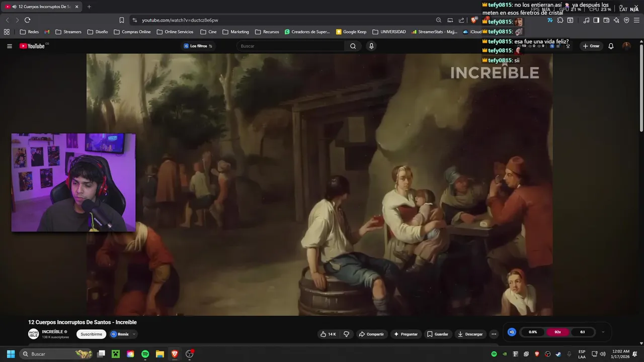Screen dimensions: 644x362
Task: Navigate back in the browser
Action: [x=7, y=20]
